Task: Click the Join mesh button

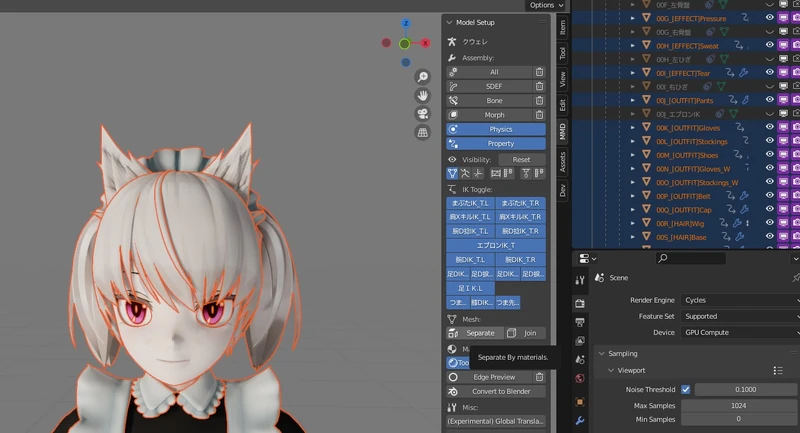Action: tap(525, 333)
